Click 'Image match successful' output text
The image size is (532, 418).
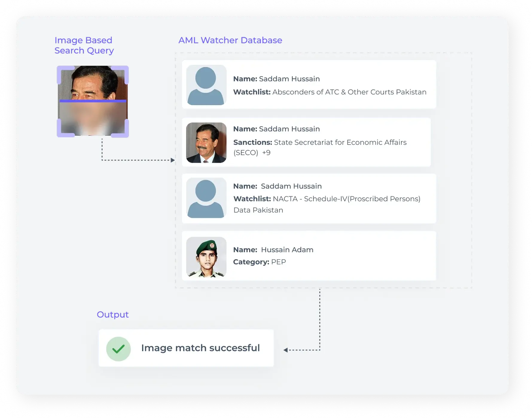click(x=200, y=348)
